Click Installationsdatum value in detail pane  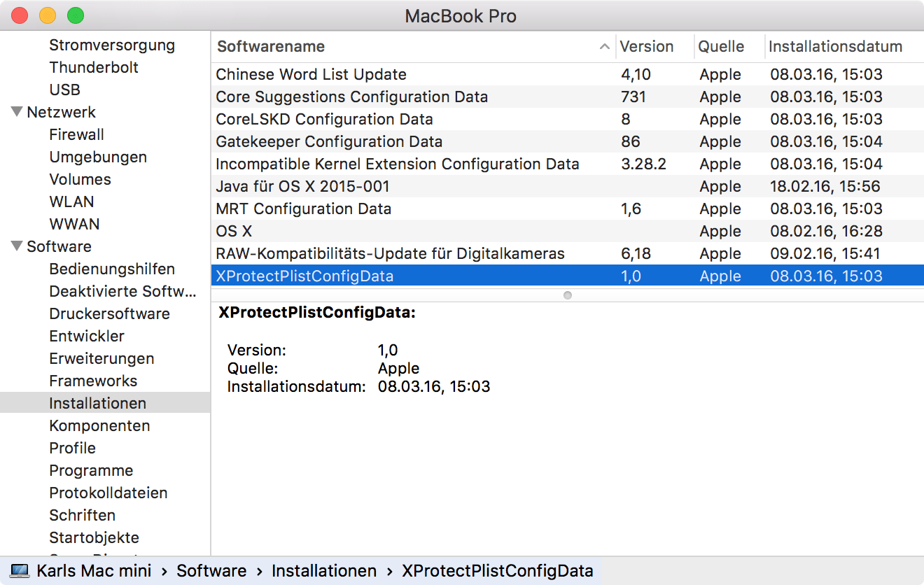point(434,386)
